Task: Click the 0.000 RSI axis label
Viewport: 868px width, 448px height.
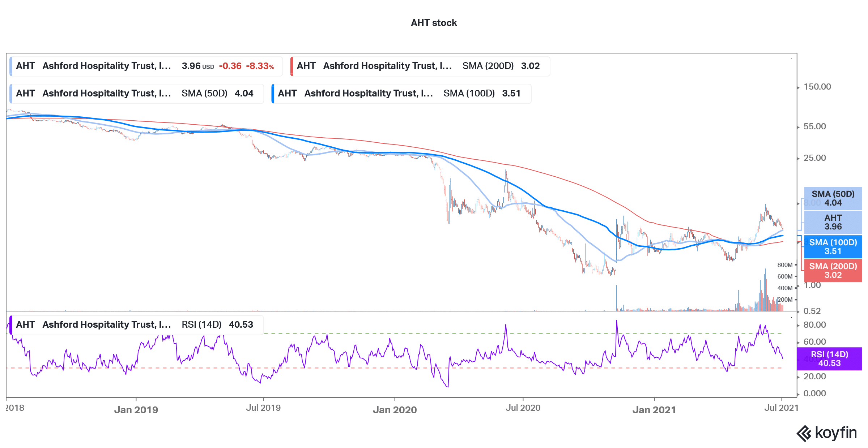Action: point(814,393)
